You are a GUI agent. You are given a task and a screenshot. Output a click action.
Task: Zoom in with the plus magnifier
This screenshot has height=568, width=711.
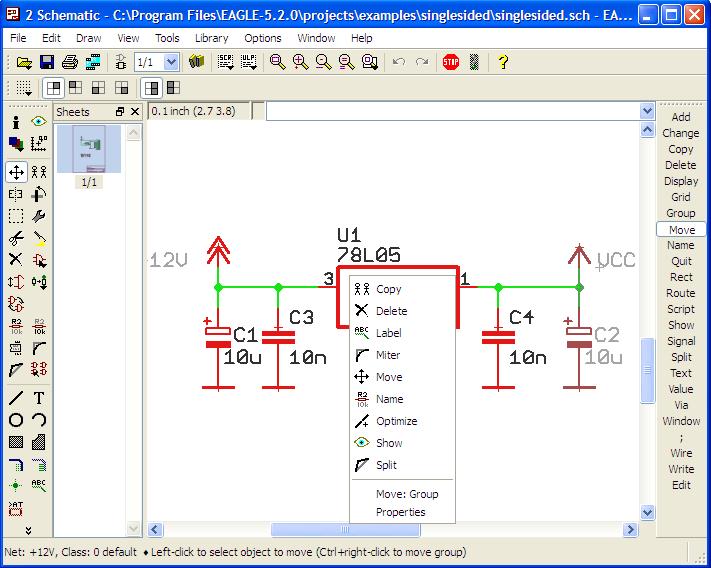(x=300, y=62)
